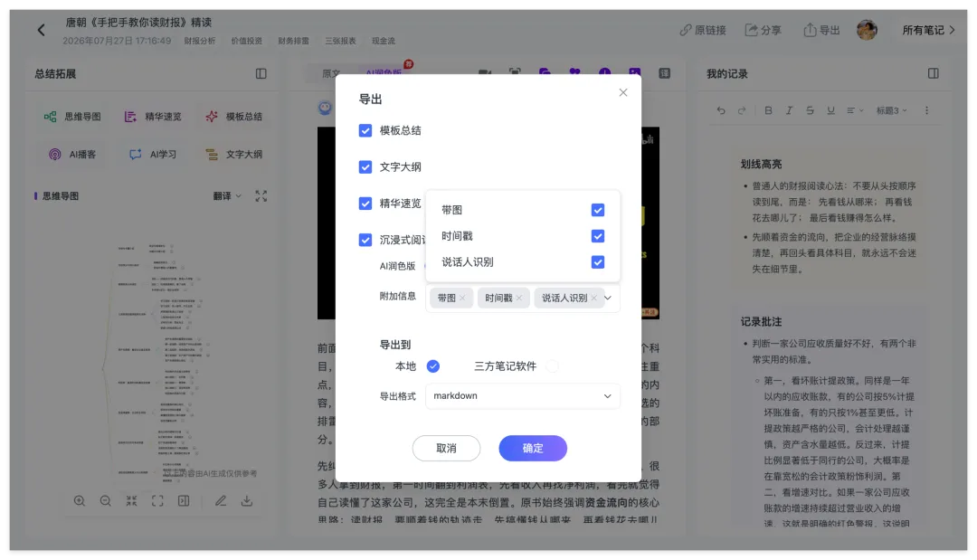Screen dimensions: 977x560
Task: Open 思维导图 mind map tool
Action: (72, 117)
